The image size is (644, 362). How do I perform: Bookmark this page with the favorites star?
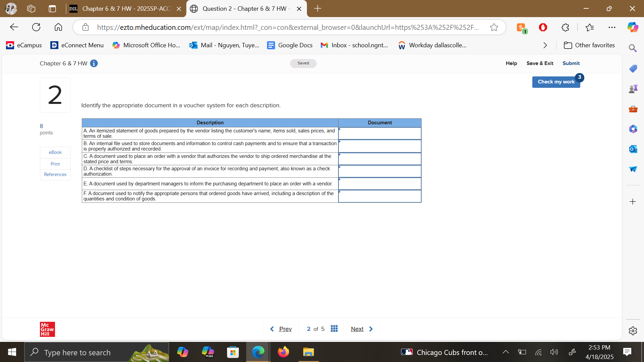[x=494, y=27]
